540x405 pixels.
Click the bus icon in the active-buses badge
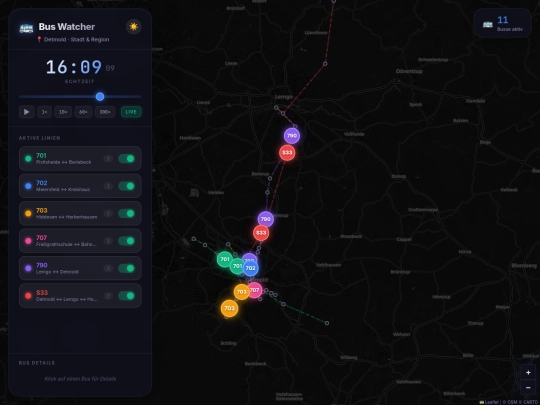(x=487, y=24)
